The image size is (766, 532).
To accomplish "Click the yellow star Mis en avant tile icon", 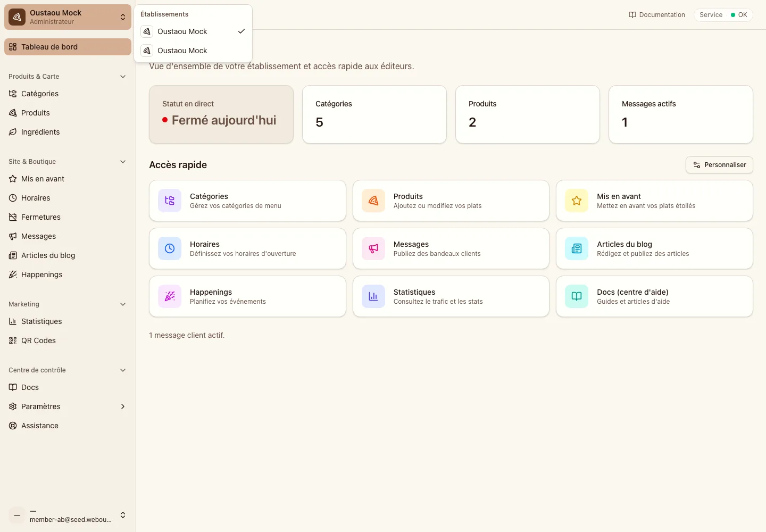I will point(577,201).
